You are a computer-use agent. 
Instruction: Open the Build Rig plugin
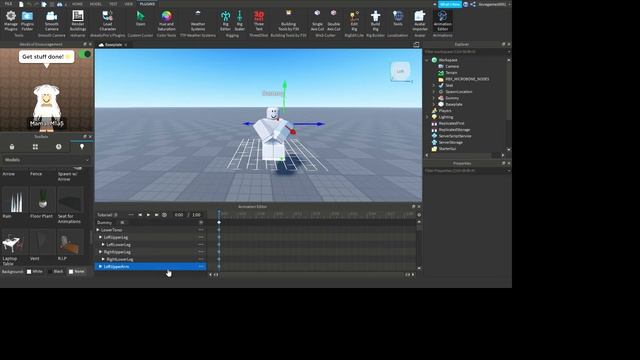pos(376,20)
